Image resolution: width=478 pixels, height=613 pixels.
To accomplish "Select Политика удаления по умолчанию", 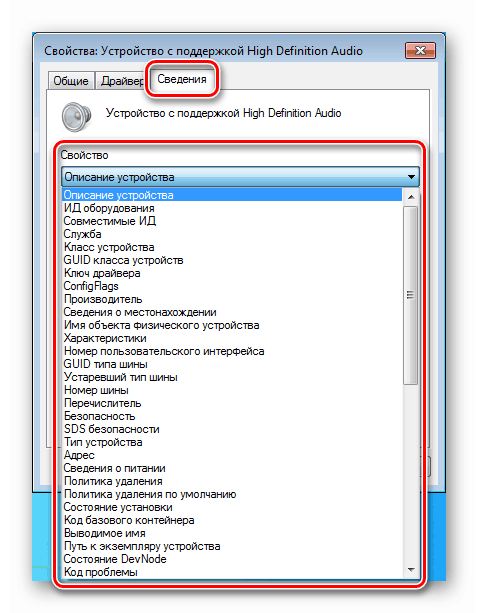I will click(x=232, y=494).
